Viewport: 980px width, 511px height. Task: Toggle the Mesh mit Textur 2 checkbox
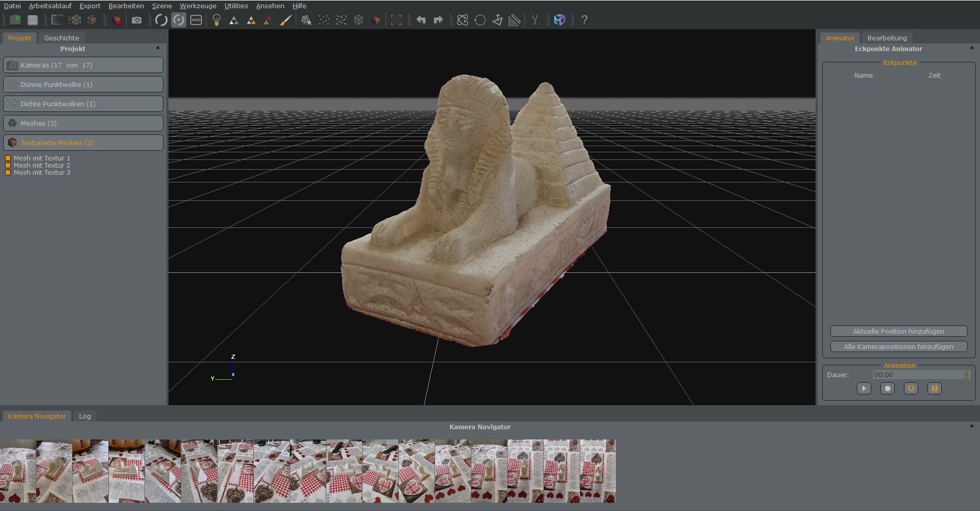click(x=8, y=166)
